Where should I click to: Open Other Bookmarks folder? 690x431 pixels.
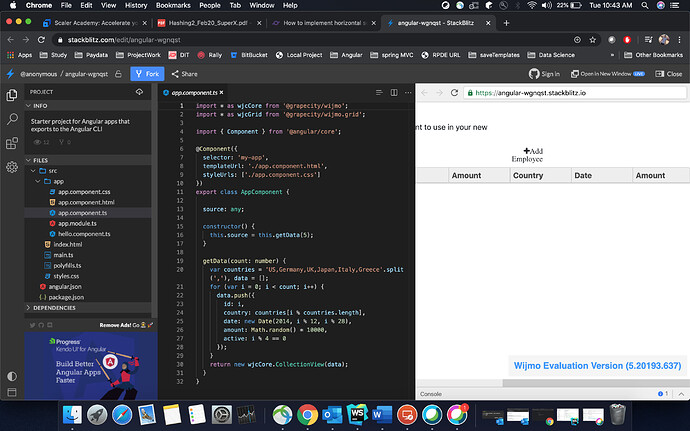pyautogui.click(x=653, y=55)
